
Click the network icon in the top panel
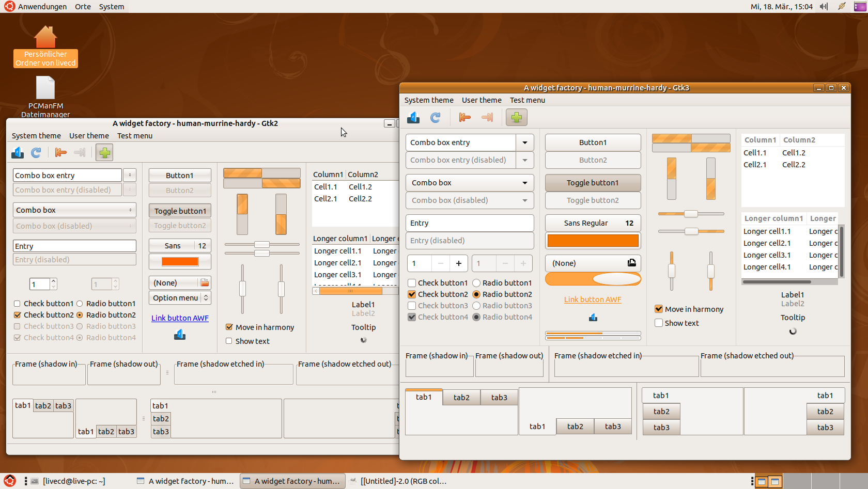click(842, 6)
